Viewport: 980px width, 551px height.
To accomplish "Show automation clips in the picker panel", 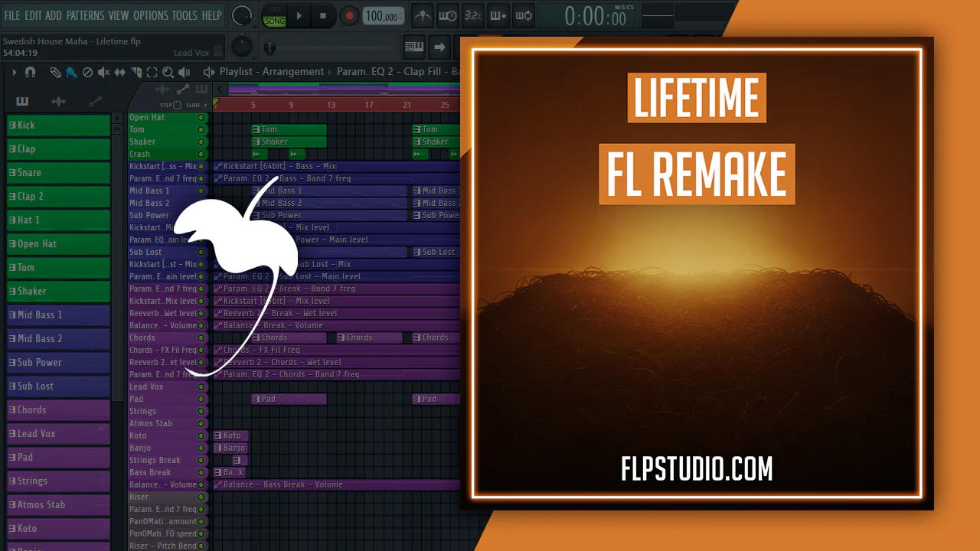I will [x=95, y=101].
